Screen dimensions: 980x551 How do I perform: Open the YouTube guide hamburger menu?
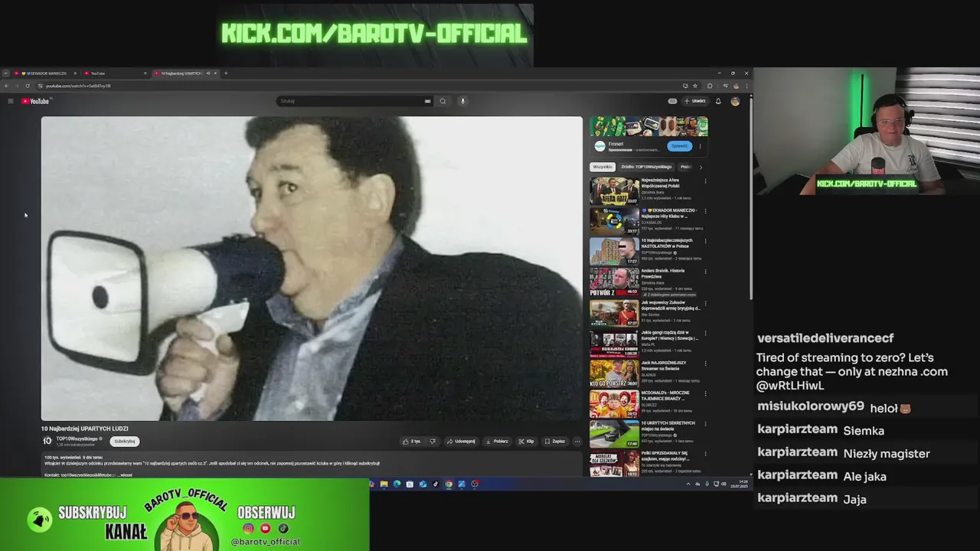click(x=11, y=101)
